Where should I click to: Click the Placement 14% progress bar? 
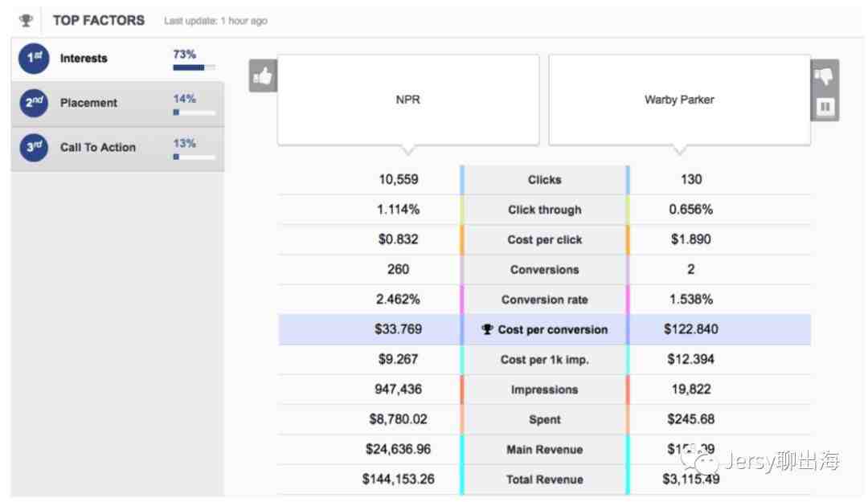(194, 112)
